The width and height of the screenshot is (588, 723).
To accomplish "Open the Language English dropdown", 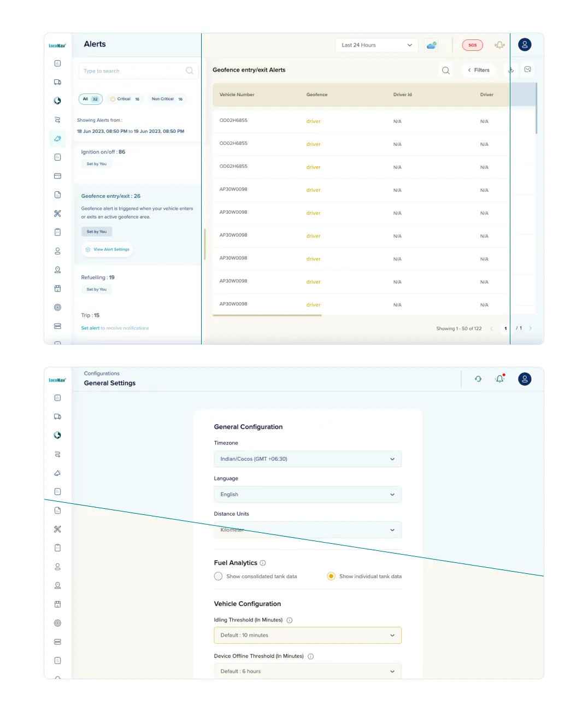I will pos(308,495).
